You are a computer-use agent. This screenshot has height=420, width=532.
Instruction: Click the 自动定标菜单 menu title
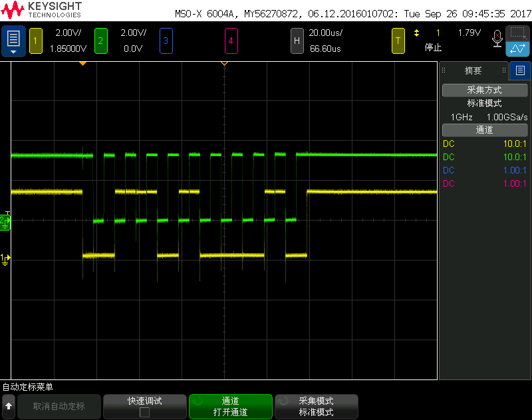pyautogui.click(x=28, y=387)
